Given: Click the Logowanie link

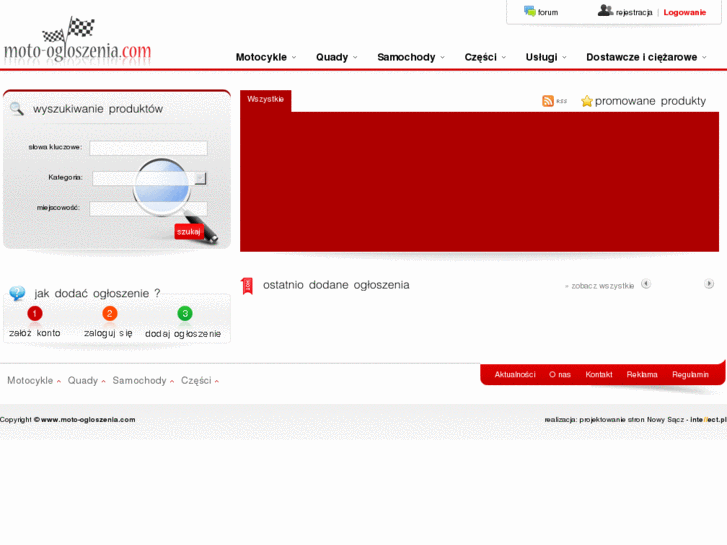Looking at the screenshot, I should (x=684, y=13).
